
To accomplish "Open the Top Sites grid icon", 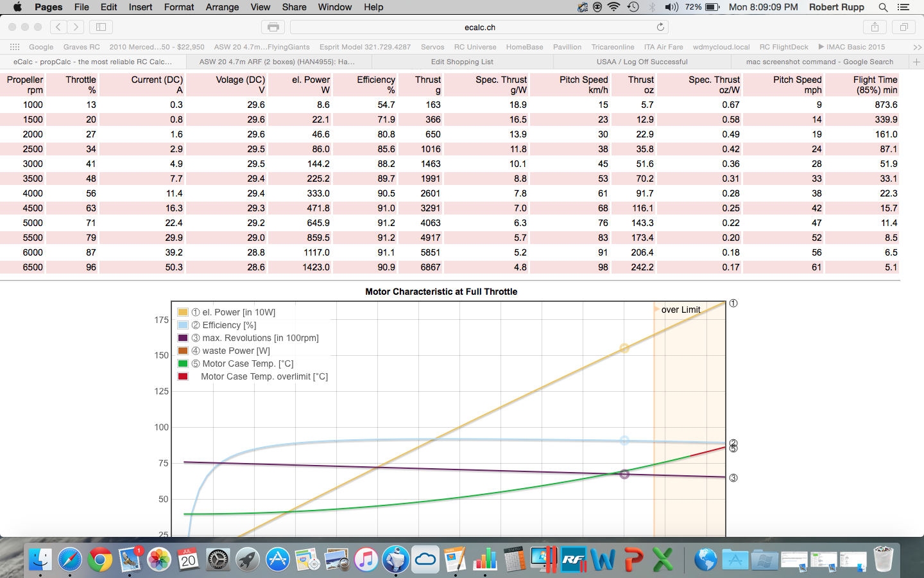I will 14,47.
